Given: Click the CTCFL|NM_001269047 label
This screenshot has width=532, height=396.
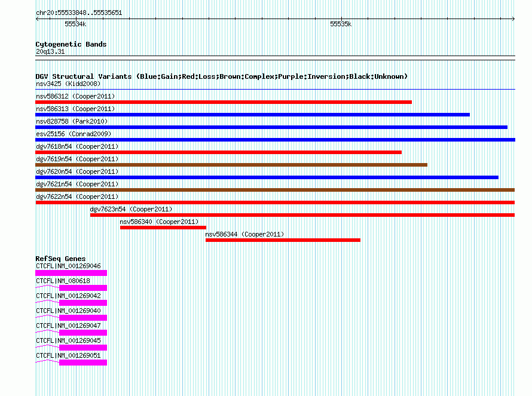Looking at the screenshot, I should coord(68,326).
